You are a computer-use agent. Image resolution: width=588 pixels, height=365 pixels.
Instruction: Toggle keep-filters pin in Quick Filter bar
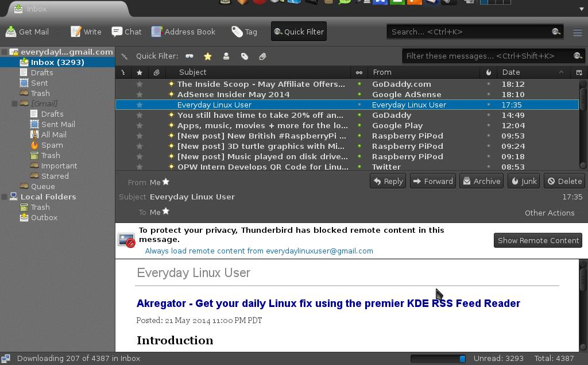(x=125, y=56)
